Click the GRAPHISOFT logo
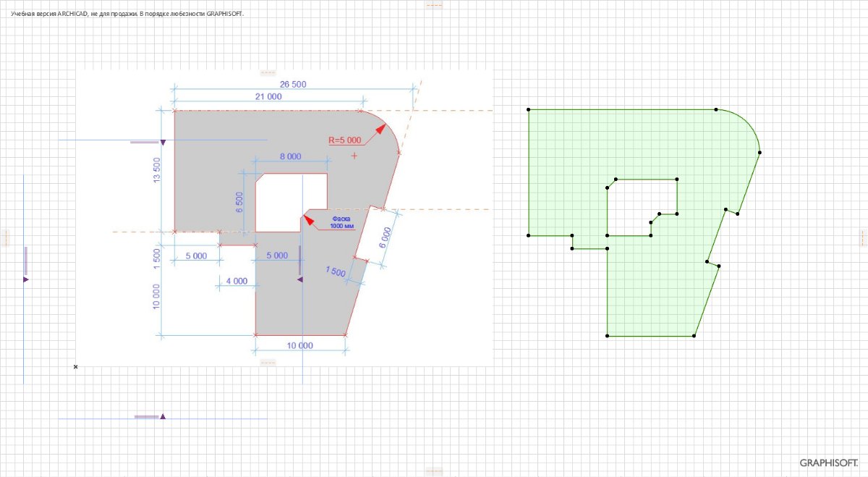Screen dimensions: 868x477 click(x=829, y=463)
